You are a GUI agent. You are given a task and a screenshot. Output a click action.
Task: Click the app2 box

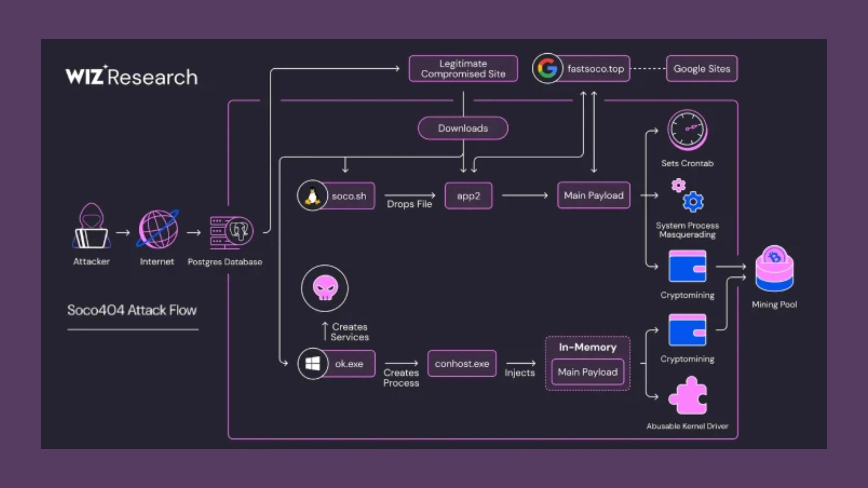pos(468,196)
